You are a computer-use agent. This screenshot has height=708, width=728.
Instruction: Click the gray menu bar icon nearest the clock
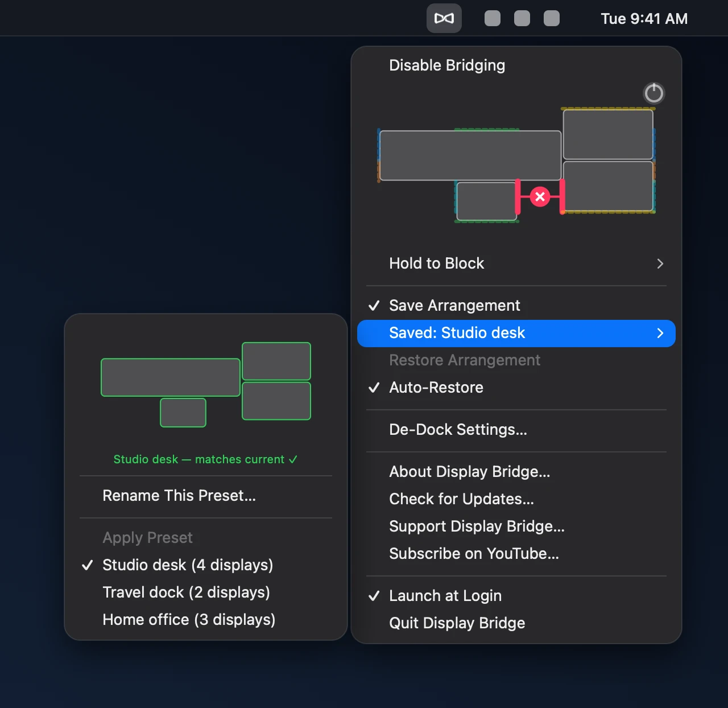[552, 18]
